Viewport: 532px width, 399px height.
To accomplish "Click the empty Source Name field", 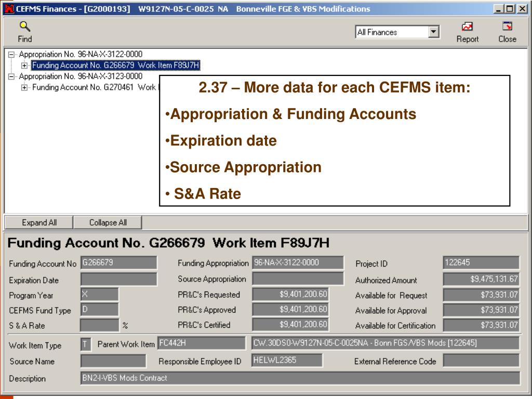I will point(113,361).
